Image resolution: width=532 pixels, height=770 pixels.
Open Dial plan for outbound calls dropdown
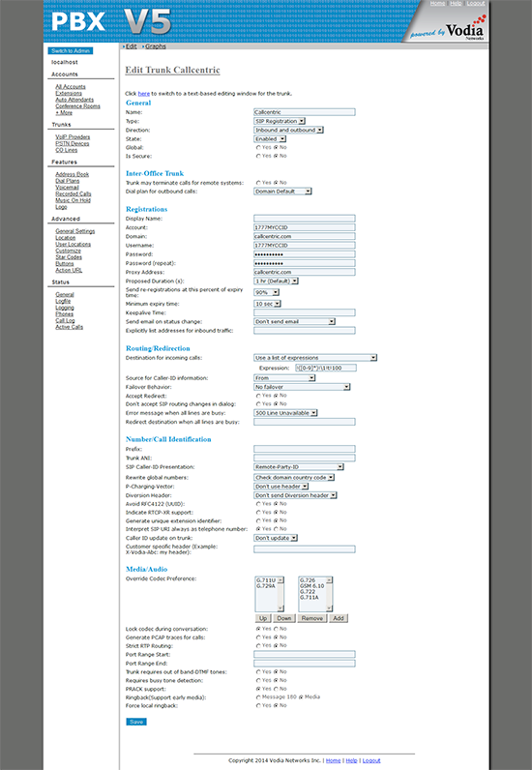pos(282,191)
